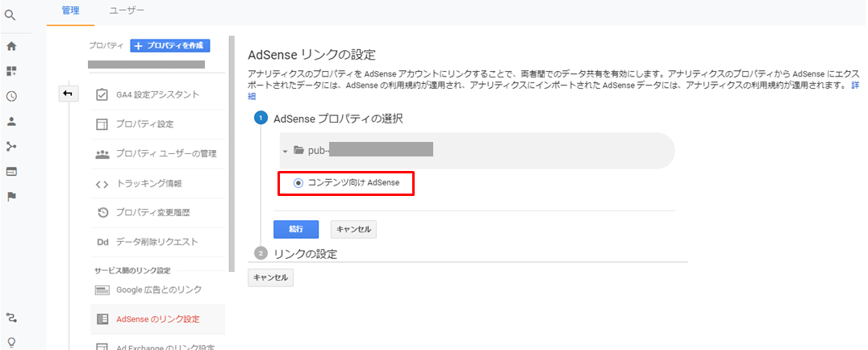Viewport: 868px width, 350px height.
Task: Open the conversions flag icon
Action: click(x=11, y=197)
